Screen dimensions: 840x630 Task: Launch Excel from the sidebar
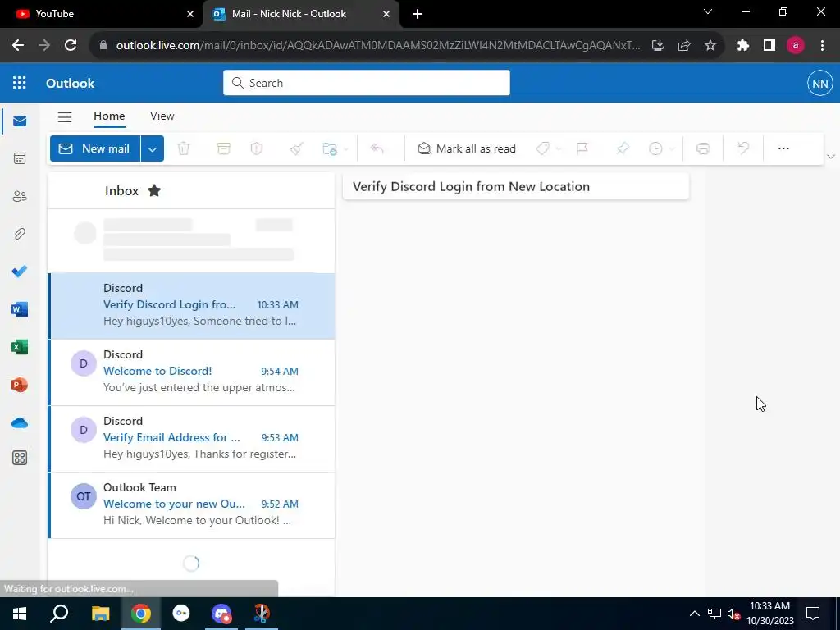[20, 347]
